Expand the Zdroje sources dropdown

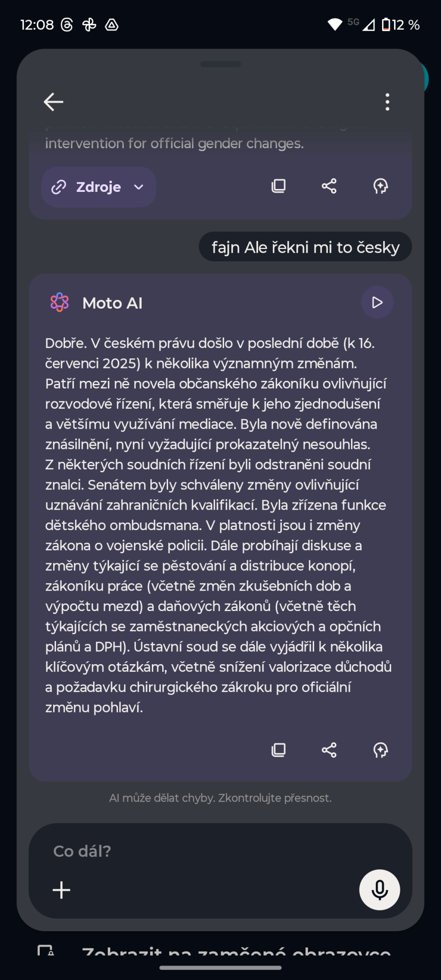coord(99,187)
